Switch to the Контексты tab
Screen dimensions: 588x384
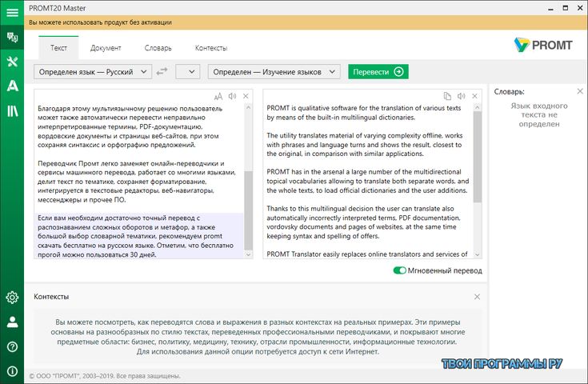click(x=211, y=48)
